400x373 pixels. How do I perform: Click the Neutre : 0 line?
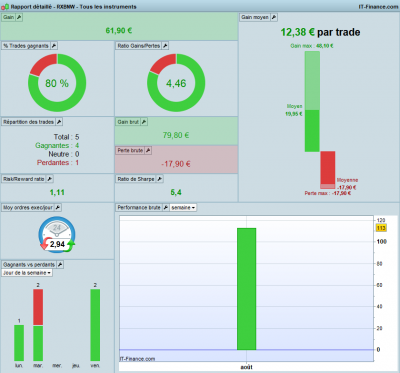(x=64, y=154)
